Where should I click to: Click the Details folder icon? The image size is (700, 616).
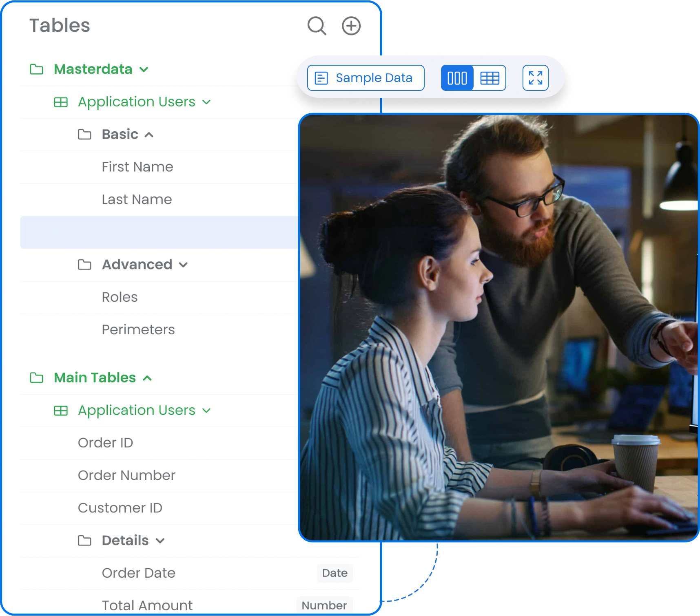84,541
